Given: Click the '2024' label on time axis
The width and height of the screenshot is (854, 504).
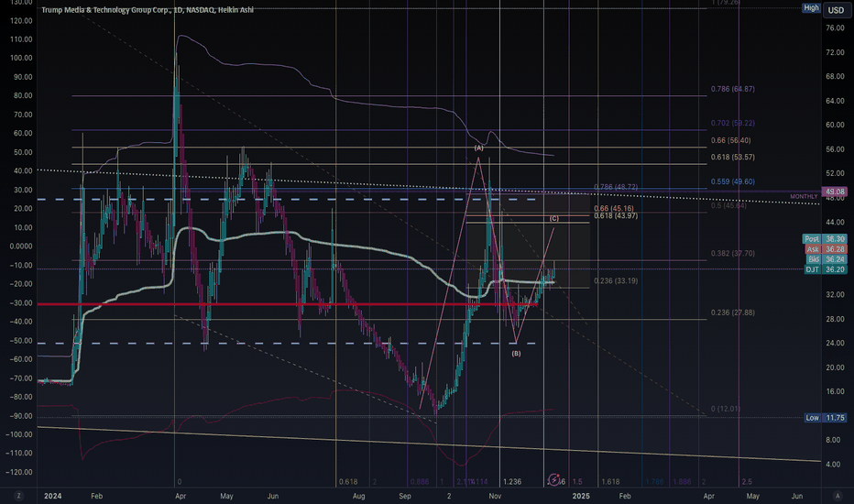Looking at the screenshot, I should coord(53,496).
